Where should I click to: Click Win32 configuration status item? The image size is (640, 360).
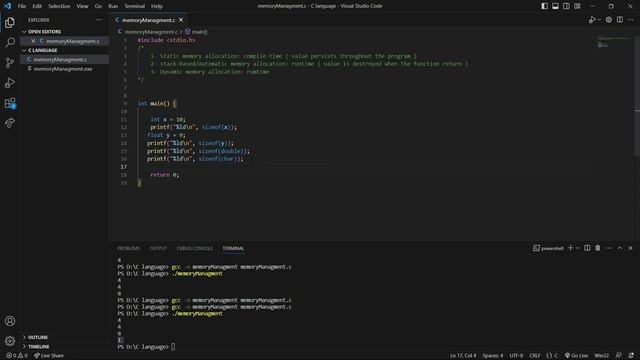pos(601,356)
